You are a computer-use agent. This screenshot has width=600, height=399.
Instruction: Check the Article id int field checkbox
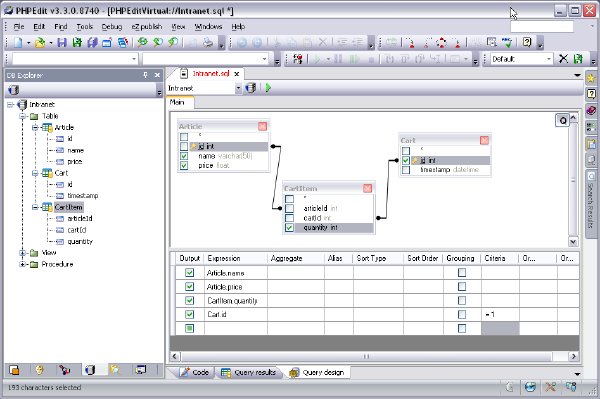tap(184, 147)
